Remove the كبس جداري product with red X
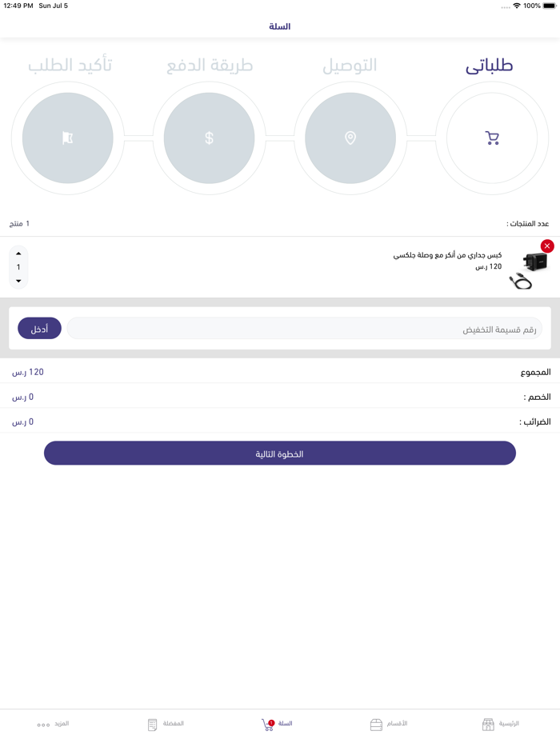This screenshot has height=747, width=560. [x=547, y=246]
